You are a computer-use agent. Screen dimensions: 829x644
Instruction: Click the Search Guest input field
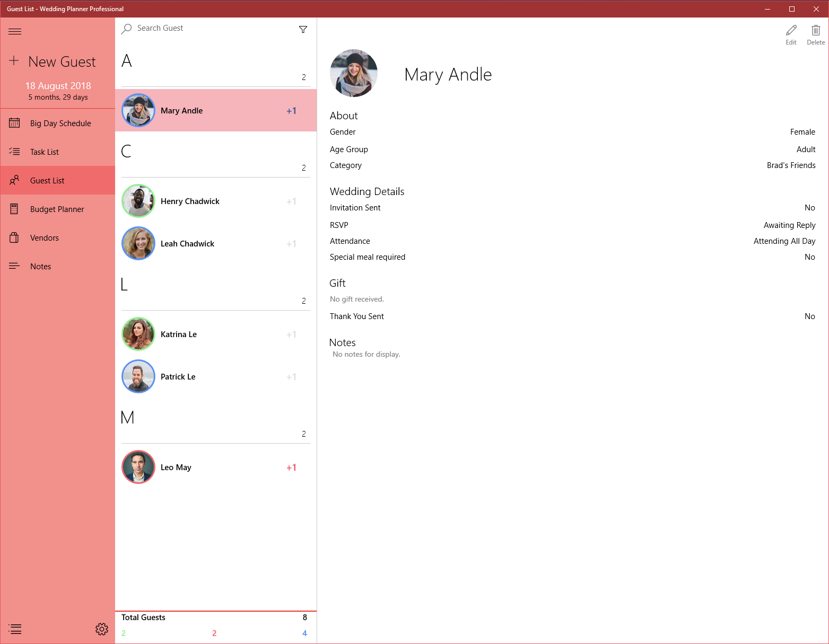click(x=212, y=29)
